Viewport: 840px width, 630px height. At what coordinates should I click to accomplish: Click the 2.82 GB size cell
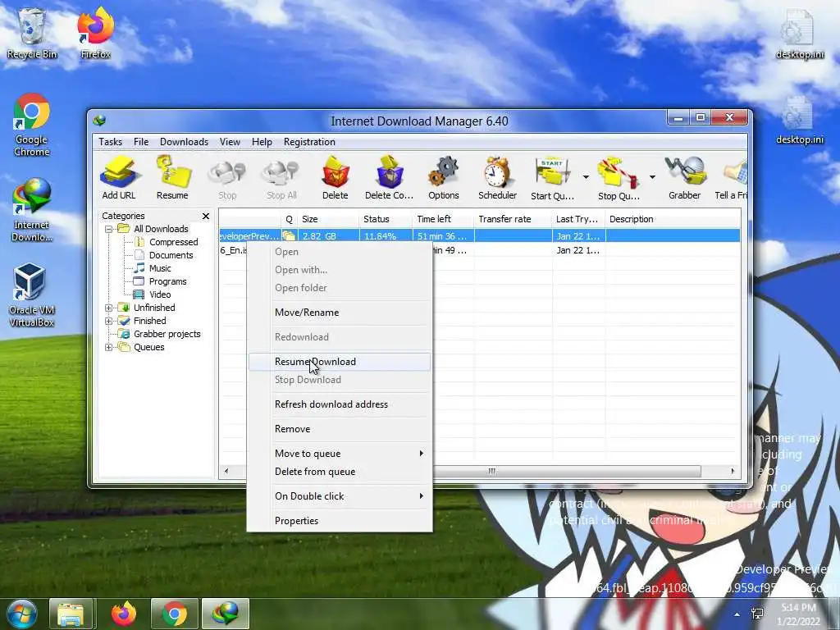327,236
